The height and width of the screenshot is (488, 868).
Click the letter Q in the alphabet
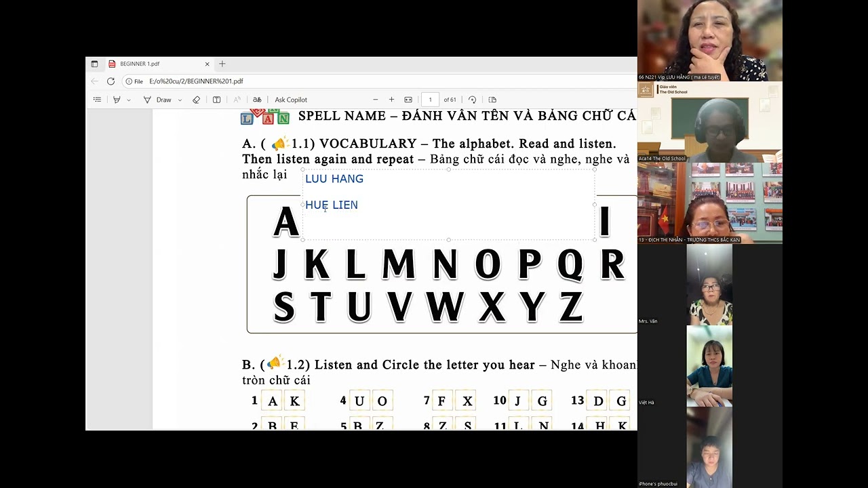pyautogui.click(x=570, y=265)
